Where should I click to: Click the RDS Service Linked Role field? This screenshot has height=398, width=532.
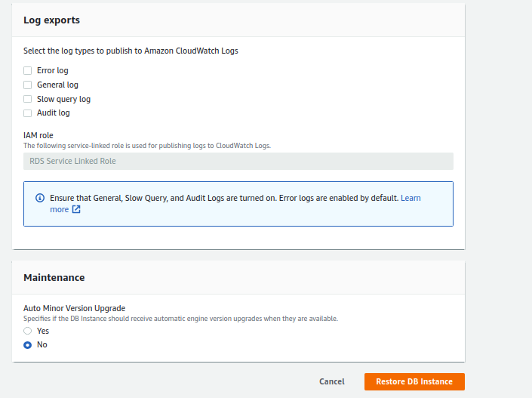point(238,161)
